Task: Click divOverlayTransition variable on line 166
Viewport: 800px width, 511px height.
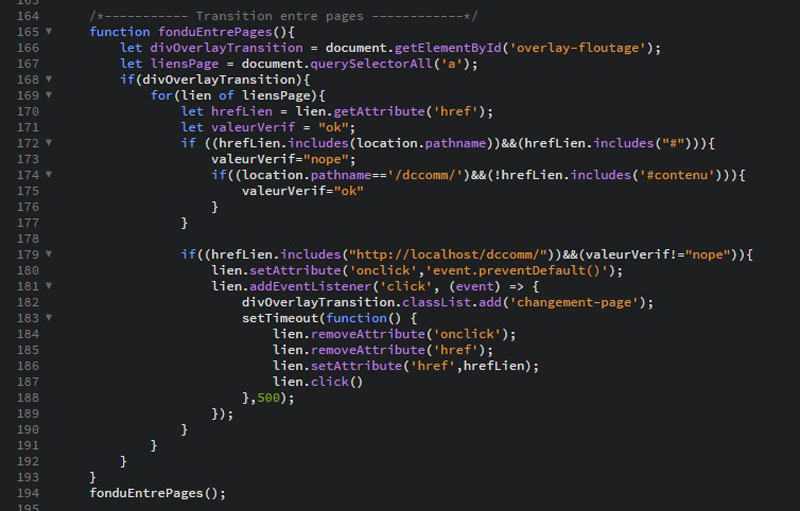Action: [x=227, y=48]
